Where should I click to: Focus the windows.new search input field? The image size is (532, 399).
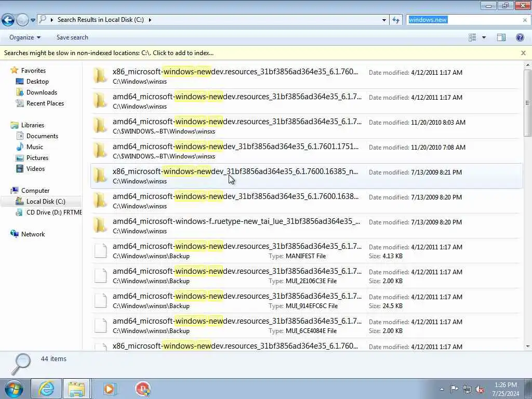pos(463,20)
